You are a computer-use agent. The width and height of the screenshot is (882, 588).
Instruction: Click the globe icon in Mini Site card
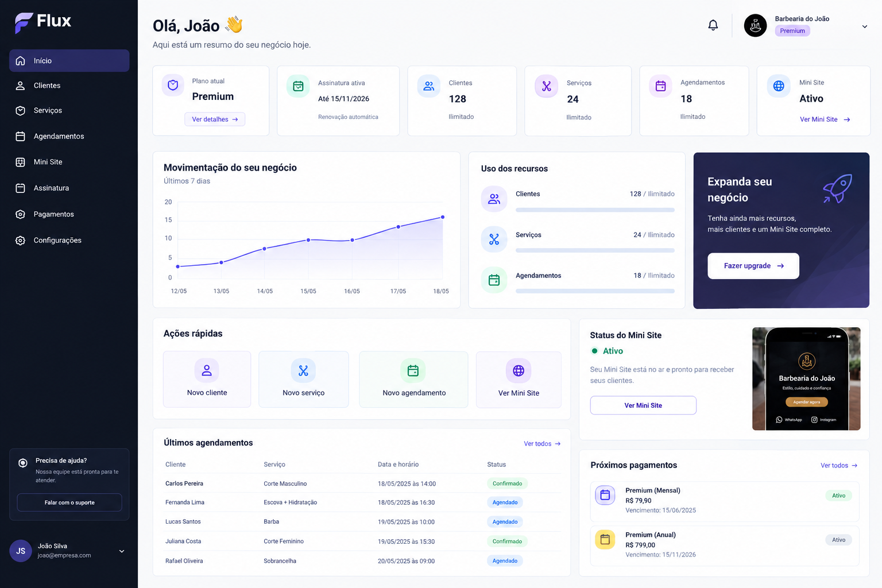click(x=779, y=86)
